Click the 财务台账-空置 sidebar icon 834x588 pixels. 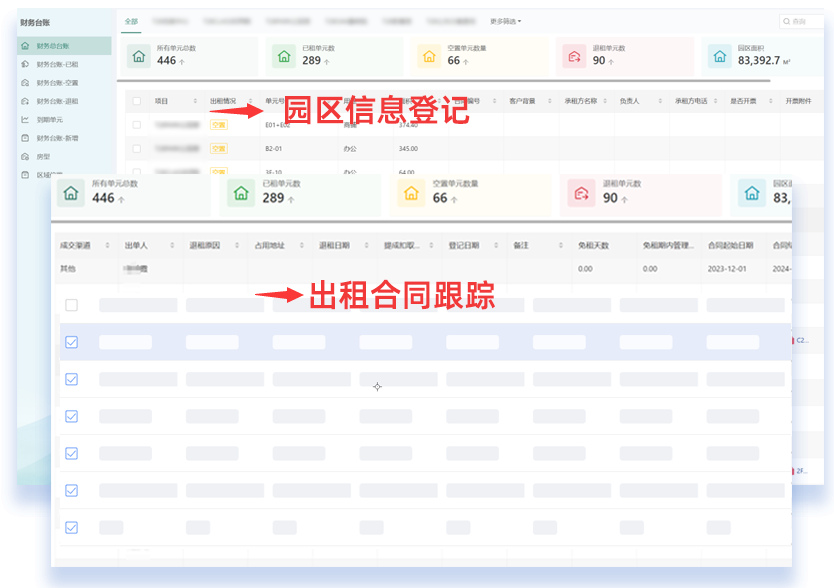pos(25,82)
